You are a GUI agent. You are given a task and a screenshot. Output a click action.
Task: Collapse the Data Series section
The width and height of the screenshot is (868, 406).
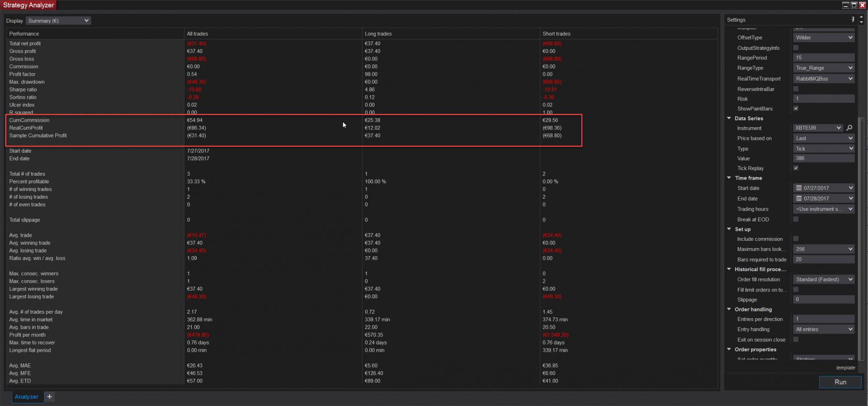coord(729,118)
